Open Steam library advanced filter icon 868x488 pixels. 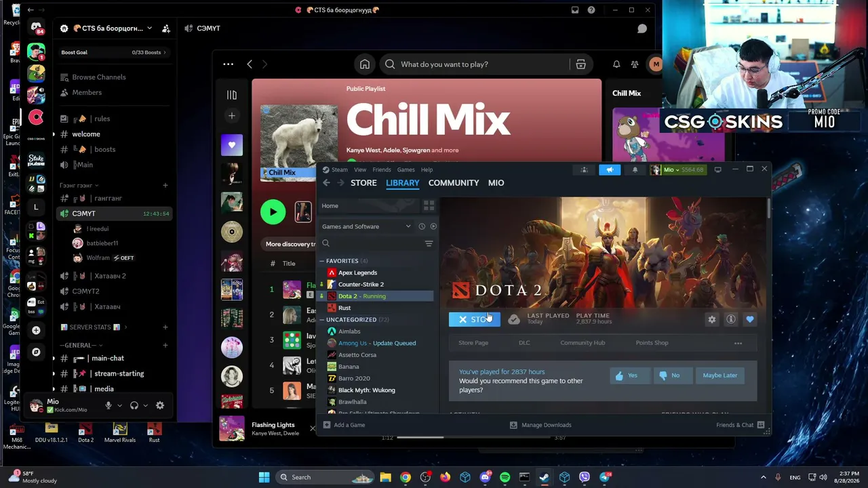point(429,243)
